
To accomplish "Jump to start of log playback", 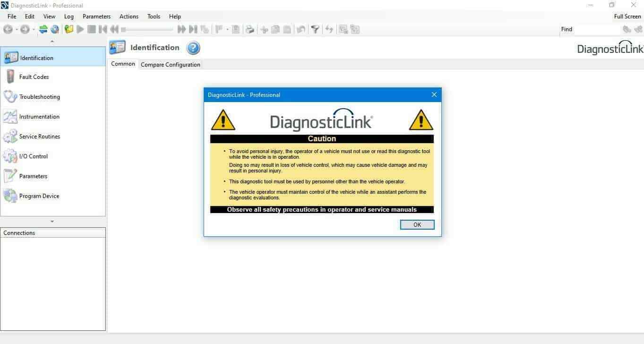I will click(x=103, y=29).
